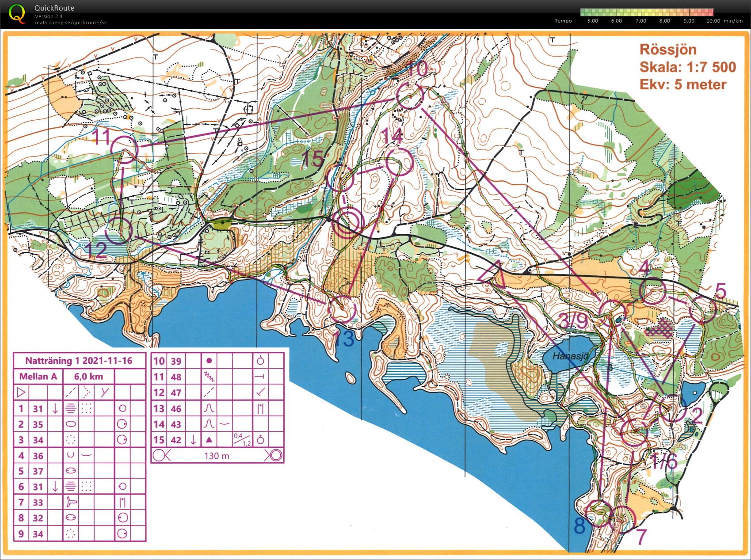Click control circle number 14
The width and height of the screenshot is (751, 560).
point(399,162)
